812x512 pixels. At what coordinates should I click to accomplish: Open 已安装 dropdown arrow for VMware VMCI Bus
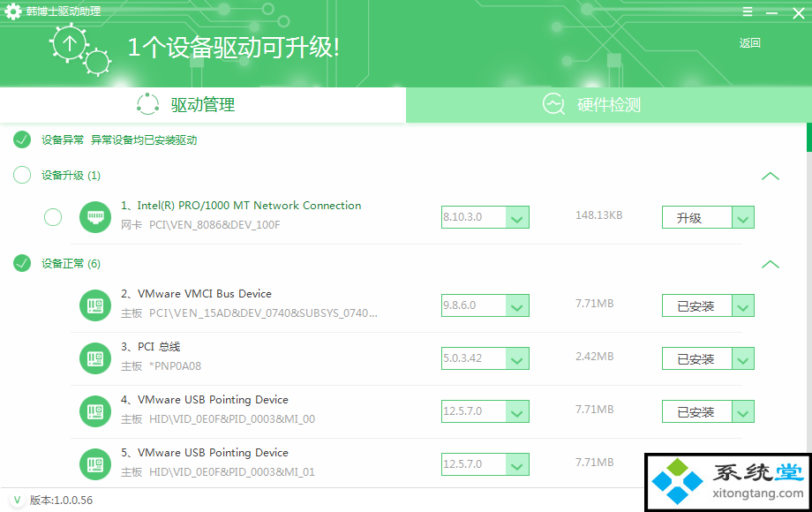pyautogui.click(x=743, y=305)
